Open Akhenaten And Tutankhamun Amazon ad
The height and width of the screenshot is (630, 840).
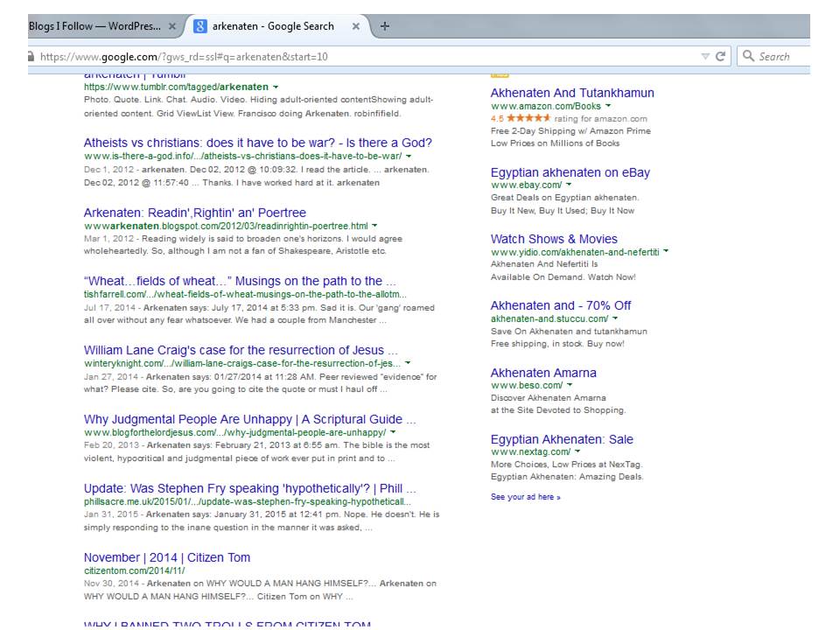[572, 93]
